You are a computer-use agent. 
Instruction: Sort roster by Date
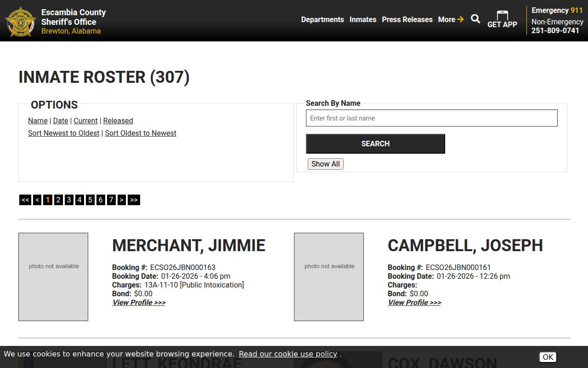pyautogui.click(x=61, y=121)
